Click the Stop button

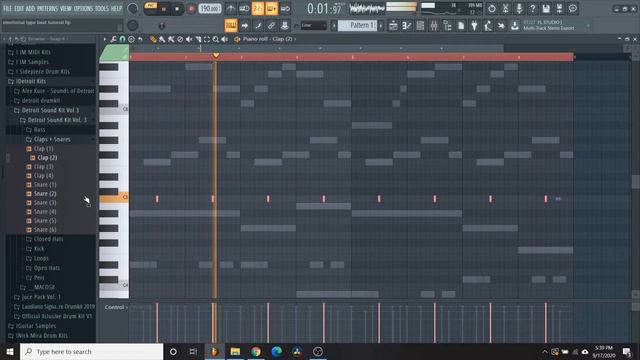tap(177, 9)
